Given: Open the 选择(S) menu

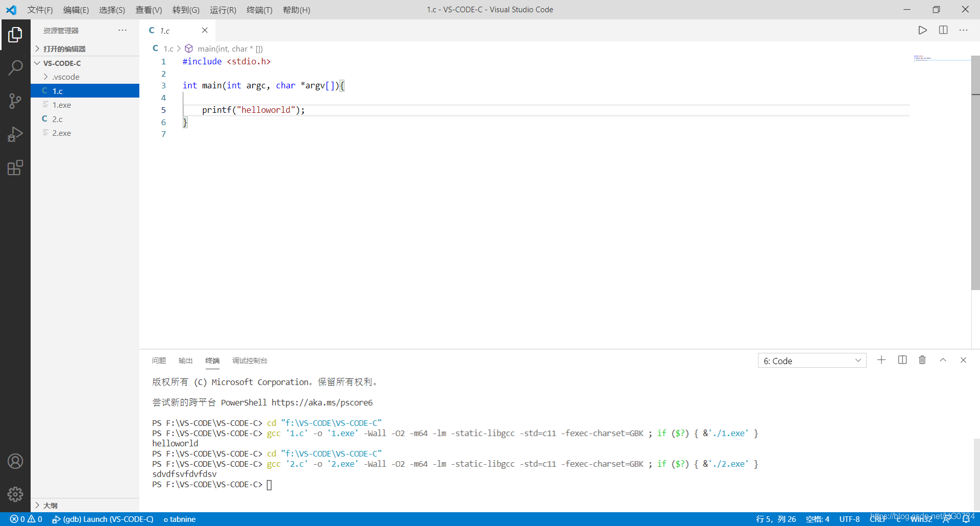Looking at the screenshot, I should (112, 10).
